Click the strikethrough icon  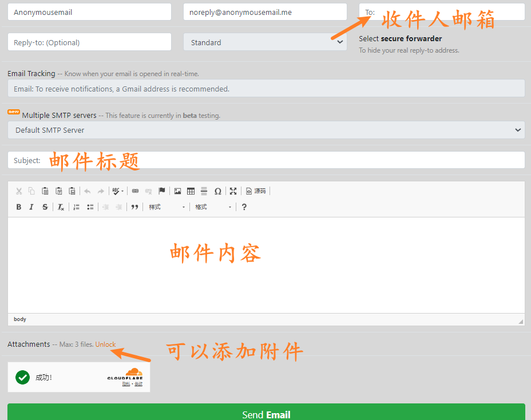point(45,207)
